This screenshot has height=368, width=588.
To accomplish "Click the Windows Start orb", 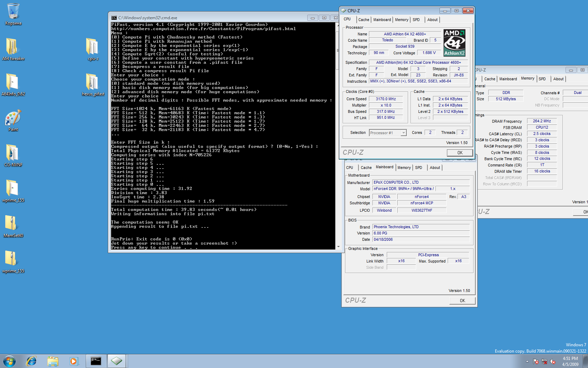I will click(9, 361).
